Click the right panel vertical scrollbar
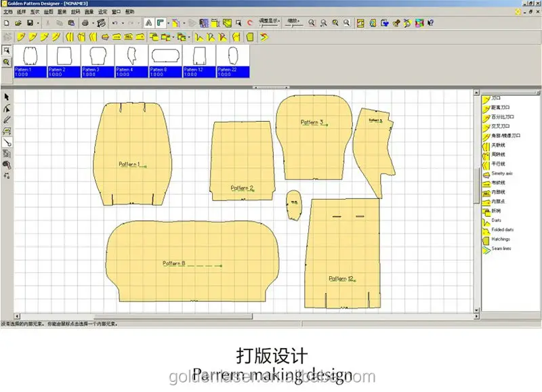Image resolution: width=542 pixels, height=392 pixels. [476, 176]
